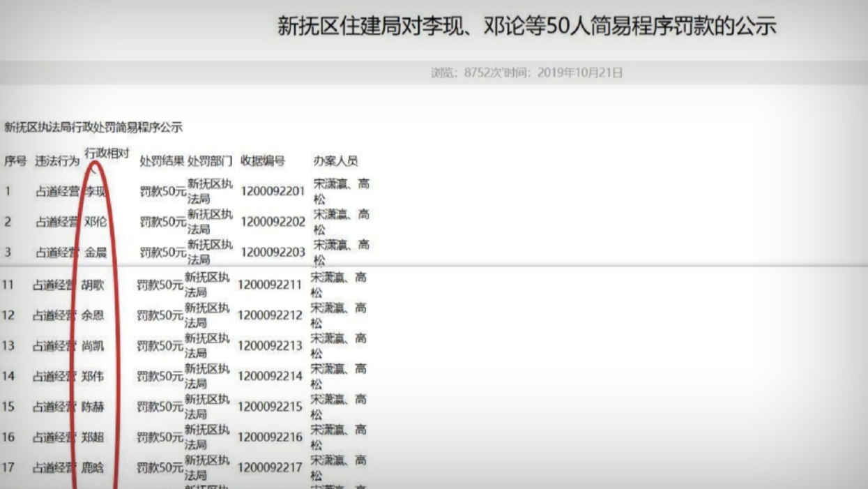Viewport: 868px width, 489px height.
Task: Select the name 李现 in row 1
Action: pyautogui.click(x=96, y=191)
